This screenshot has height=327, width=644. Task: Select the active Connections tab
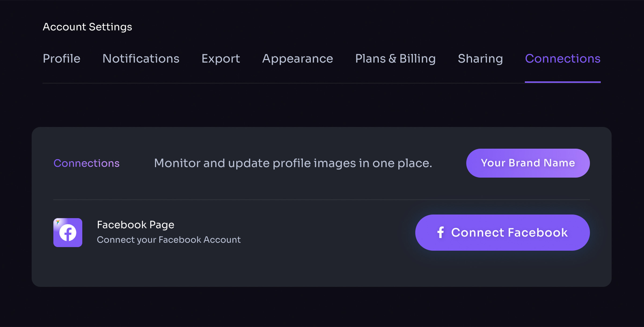pyautogui.click(x=562, y=59)
